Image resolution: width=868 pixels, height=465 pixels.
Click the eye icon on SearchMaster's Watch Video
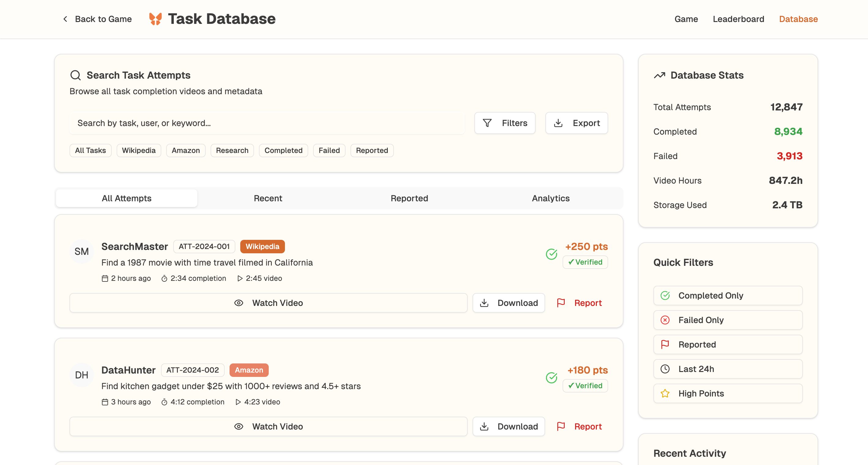point(238,303)
